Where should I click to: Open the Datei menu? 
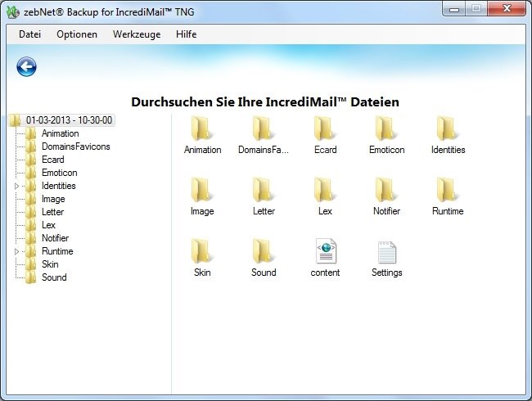tap(29, 34)
